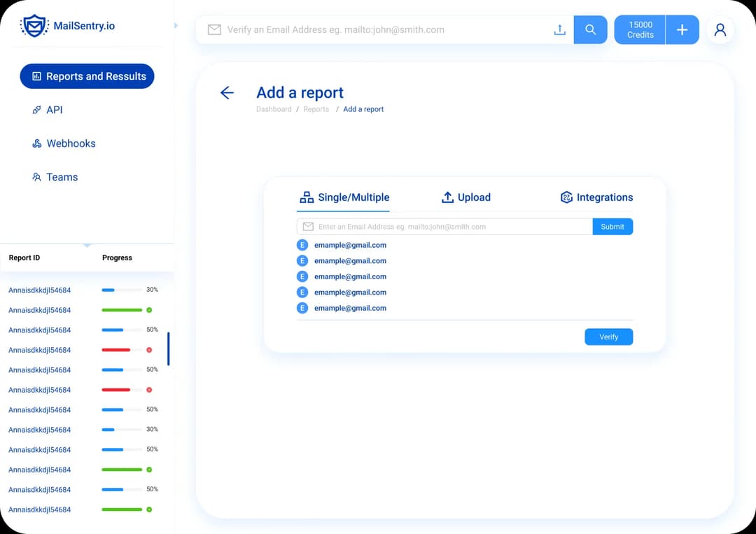Open Webhooks from the sidebar icon
The height and width of the screenshot is (534, 756).
(36, 143)
